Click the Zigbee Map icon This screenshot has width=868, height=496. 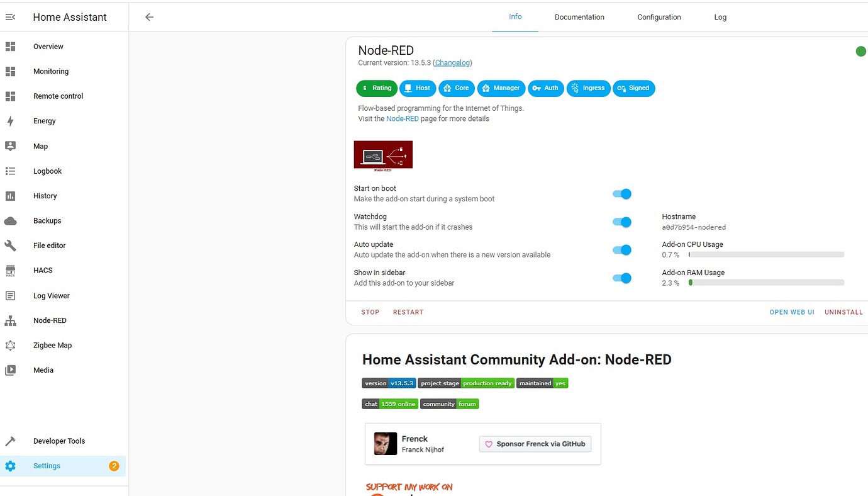[x=10, y=345]
